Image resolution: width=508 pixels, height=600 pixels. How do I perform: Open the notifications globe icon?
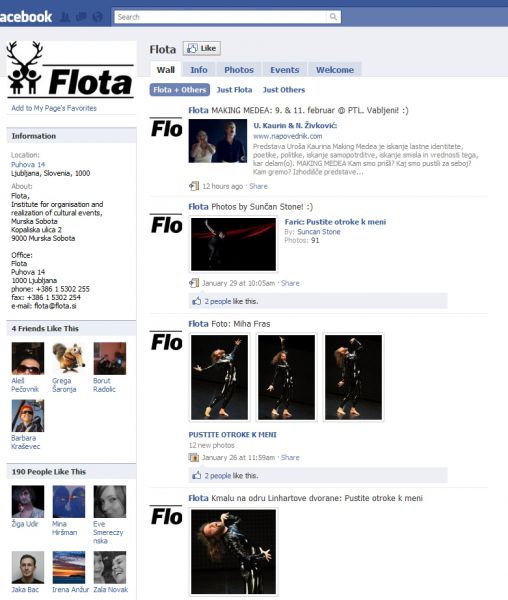(98, 17)
